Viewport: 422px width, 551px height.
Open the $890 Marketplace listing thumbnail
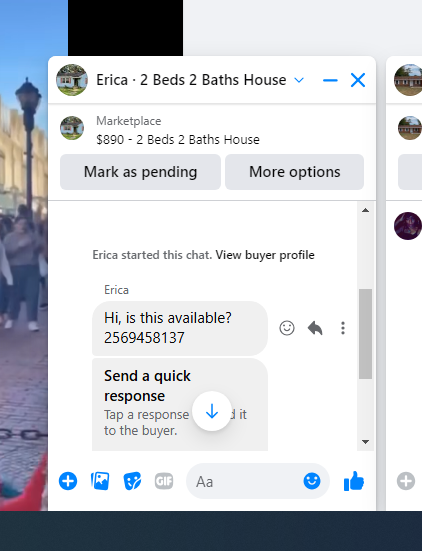click(72, 128)
